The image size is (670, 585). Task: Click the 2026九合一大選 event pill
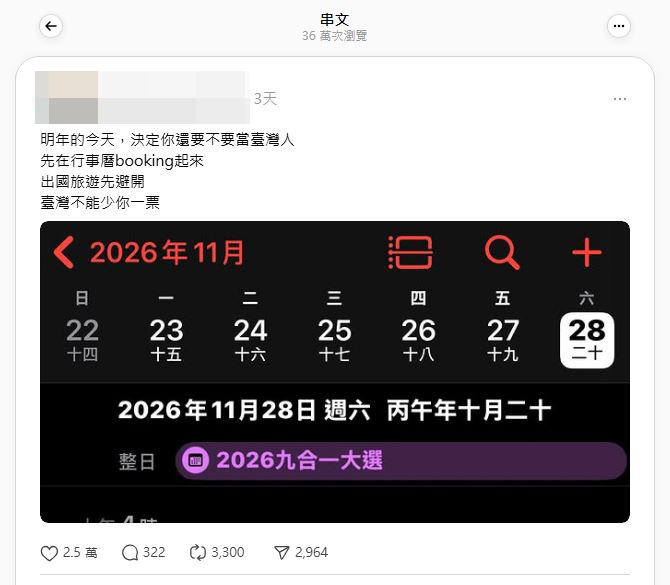click(401, 461)
